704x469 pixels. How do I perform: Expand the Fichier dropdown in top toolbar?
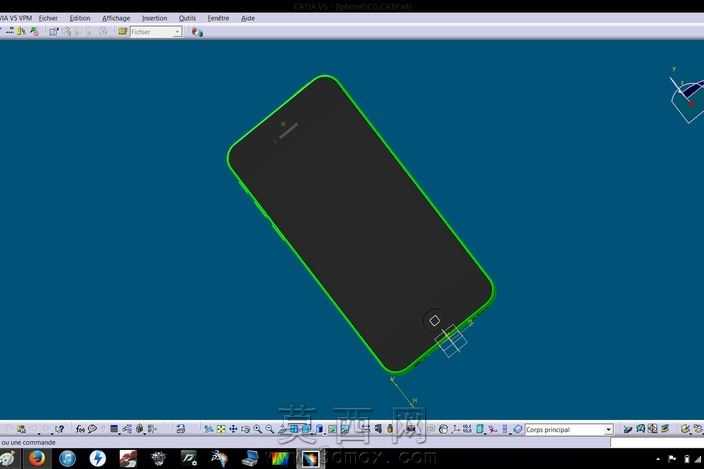click(178, 32)
